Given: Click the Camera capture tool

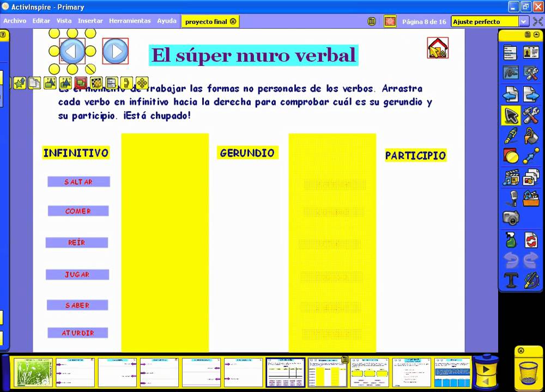Looking at the screenshot, I should click(511, 218).
